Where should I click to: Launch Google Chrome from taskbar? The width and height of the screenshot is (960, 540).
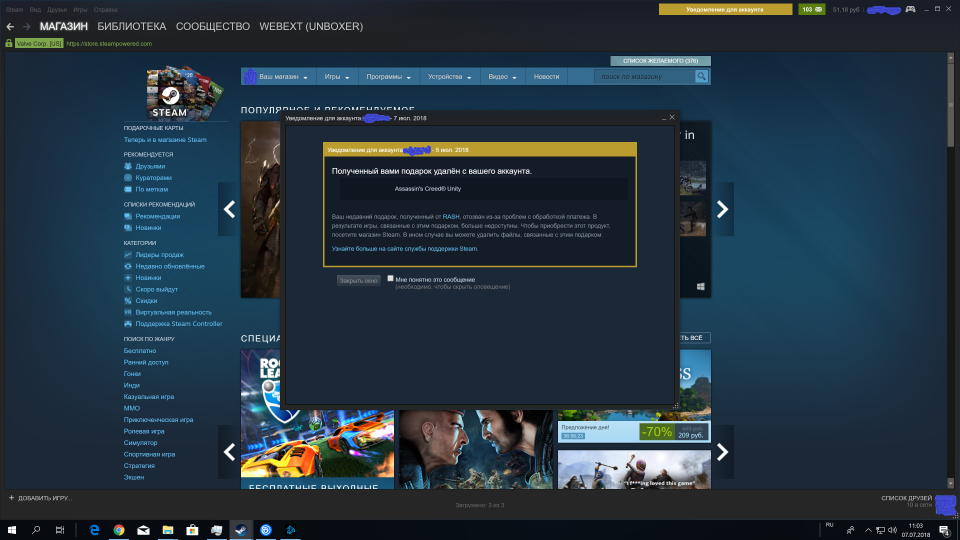119,530
